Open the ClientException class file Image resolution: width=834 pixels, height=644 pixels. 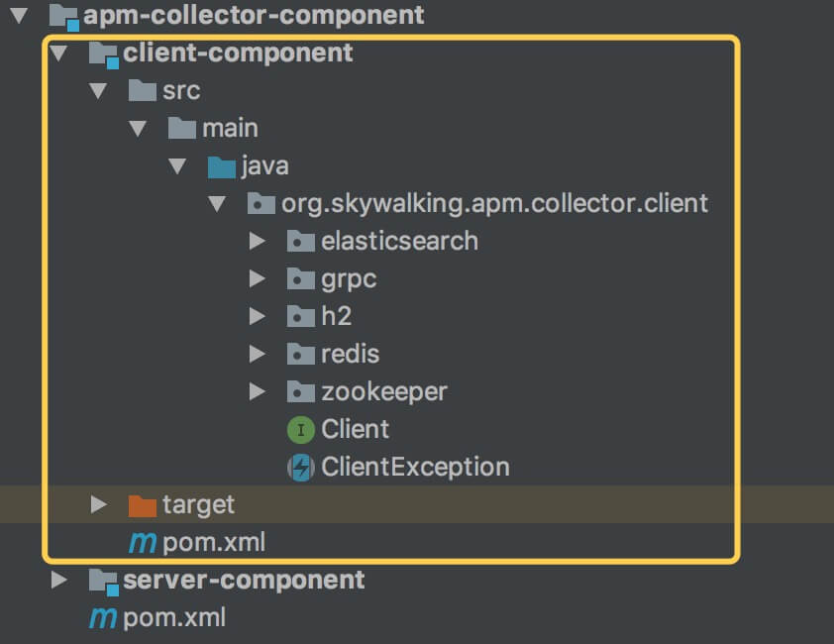click(415, 468)
